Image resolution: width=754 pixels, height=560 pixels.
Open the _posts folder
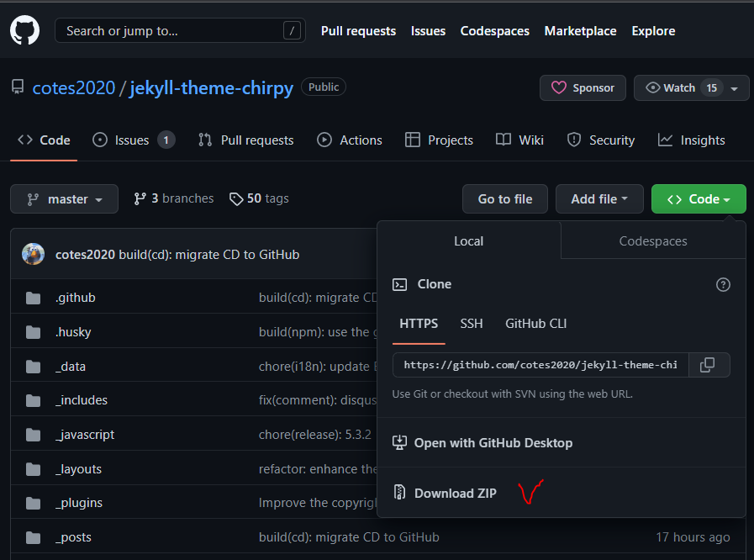point(73,537)
